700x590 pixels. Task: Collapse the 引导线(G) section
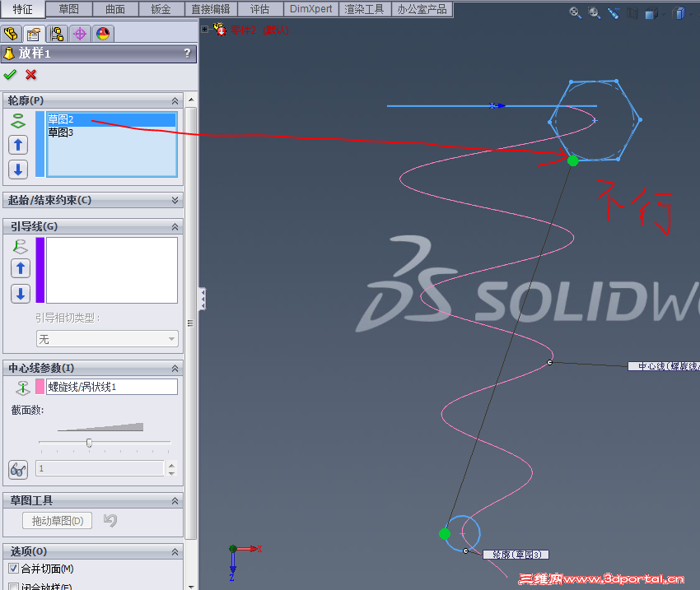(175, 227)
